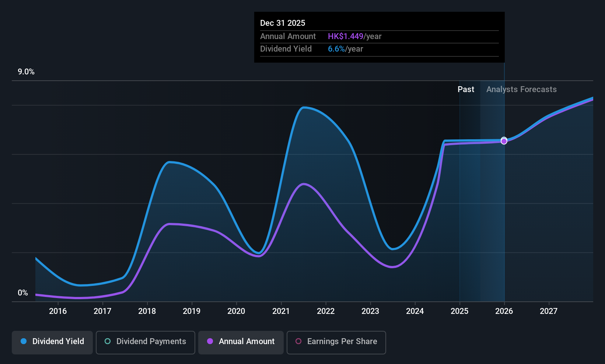605x364 pixels.
Task: Click the HK$1.449/year annual amount value
Action: coord(355,36)
